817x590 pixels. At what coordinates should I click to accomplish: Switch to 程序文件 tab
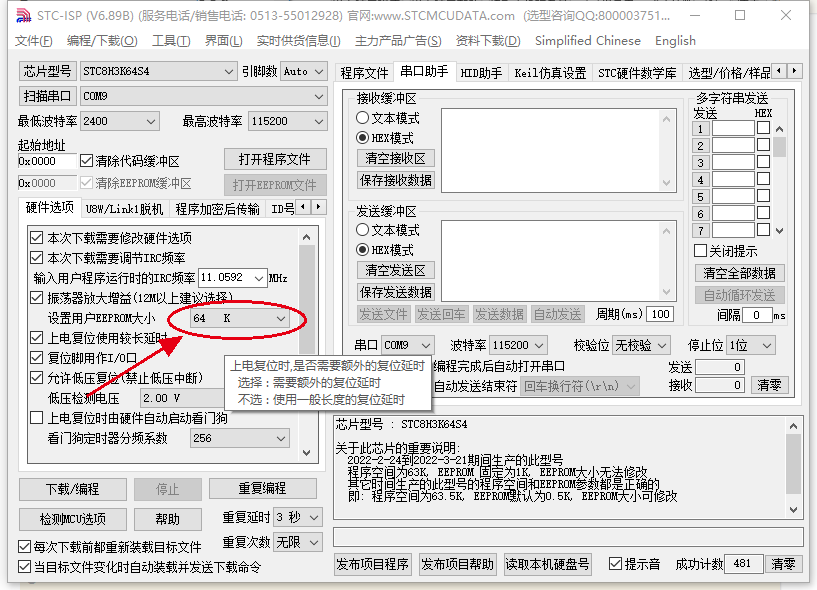pyautogui.click(x=364, y=73)
